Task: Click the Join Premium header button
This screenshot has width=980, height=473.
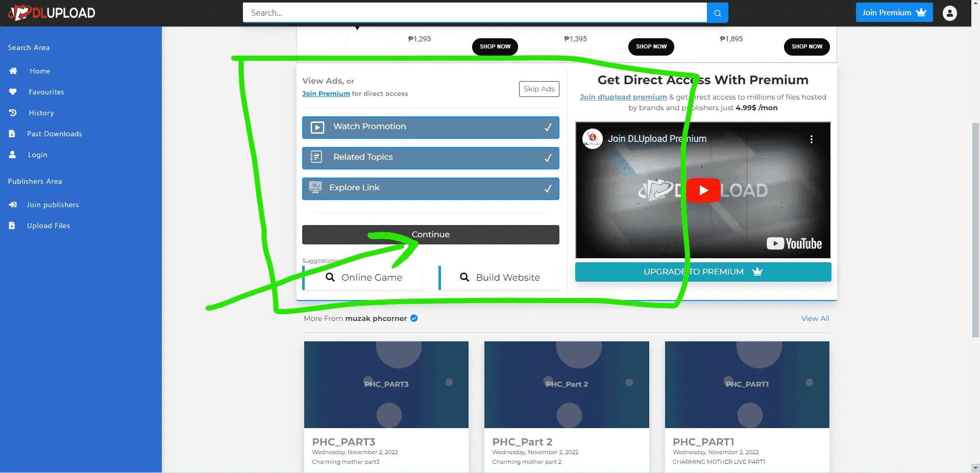Action: pos(894,12)
